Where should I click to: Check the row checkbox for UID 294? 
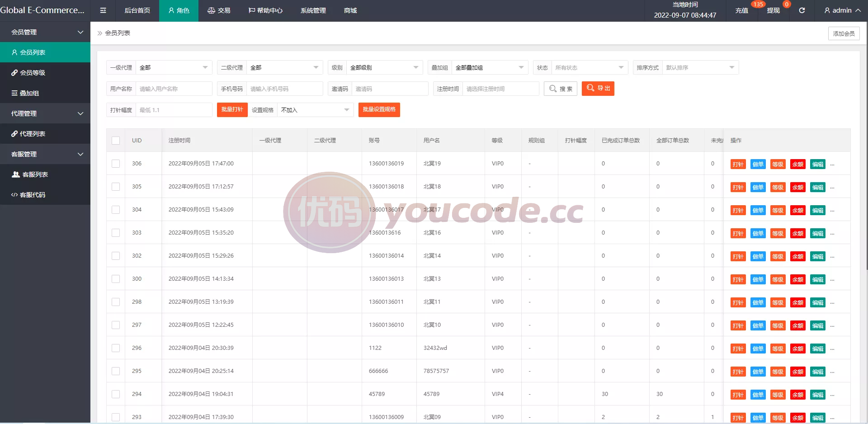coord(116,394)
